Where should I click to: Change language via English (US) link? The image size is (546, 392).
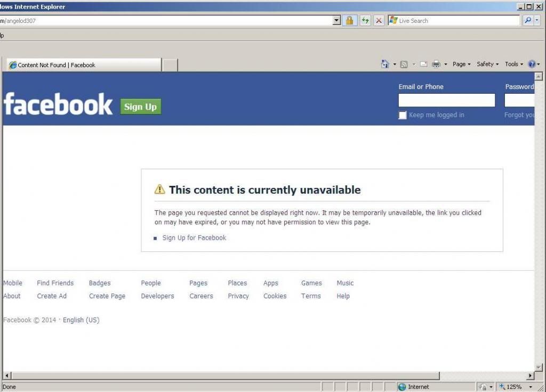tap(81, 320)
